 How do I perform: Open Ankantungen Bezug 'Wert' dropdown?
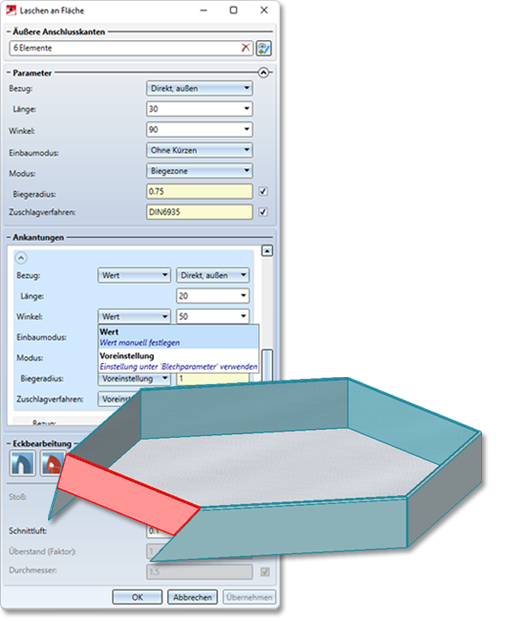pos(134,275)
